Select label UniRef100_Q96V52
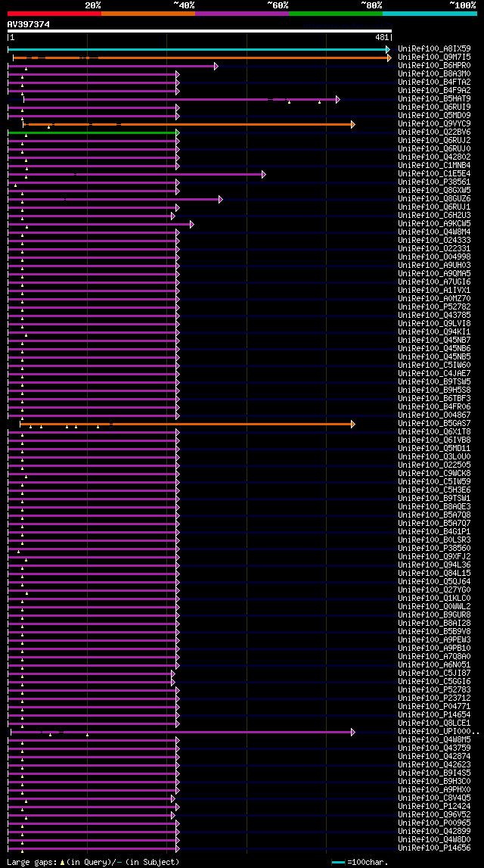The height and width of the screenshot is (868, 484). pyautogui.click(x=434, y=814)
